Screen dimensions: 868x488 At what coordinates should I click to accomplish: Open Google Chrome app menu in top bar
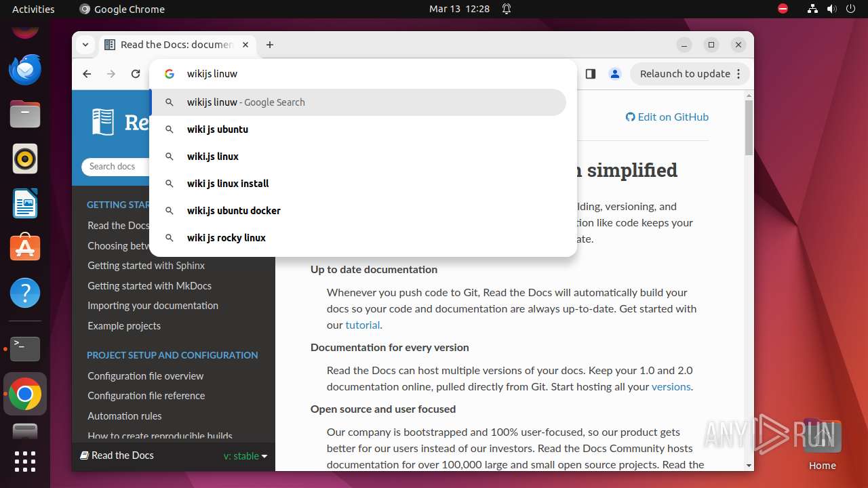tap(122, 9)
